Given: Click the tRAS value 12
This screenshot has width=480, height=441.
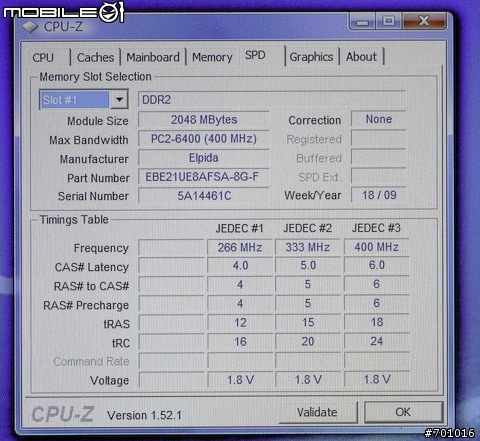Looking at the screenshot, I should click(240, 323).
